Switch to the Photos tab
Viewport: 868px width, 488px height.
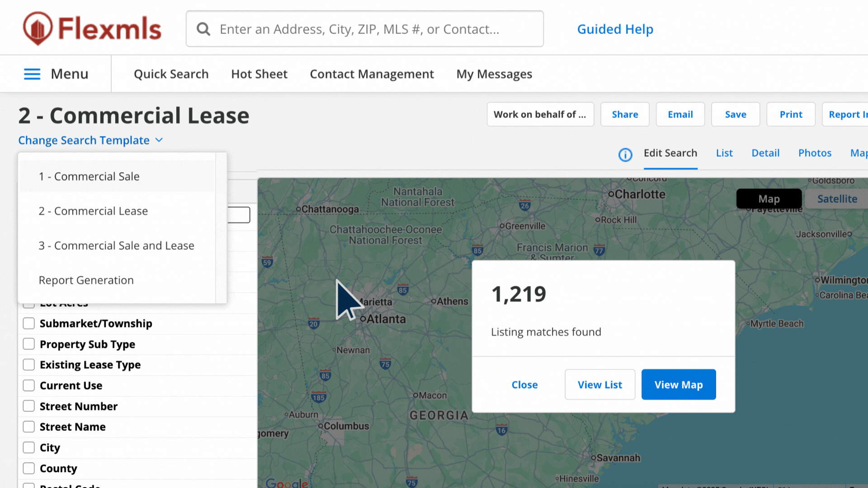coord(815,153)
